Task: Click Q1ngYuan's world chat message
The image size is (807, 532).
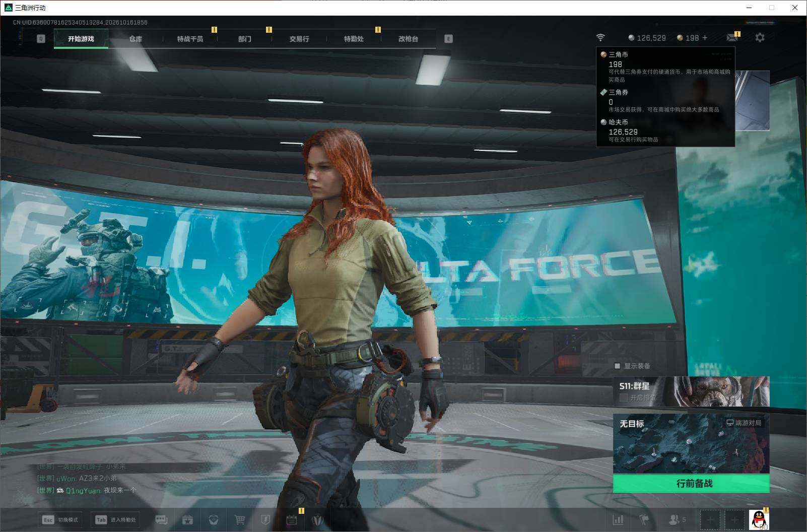Action: click(87, 490)
